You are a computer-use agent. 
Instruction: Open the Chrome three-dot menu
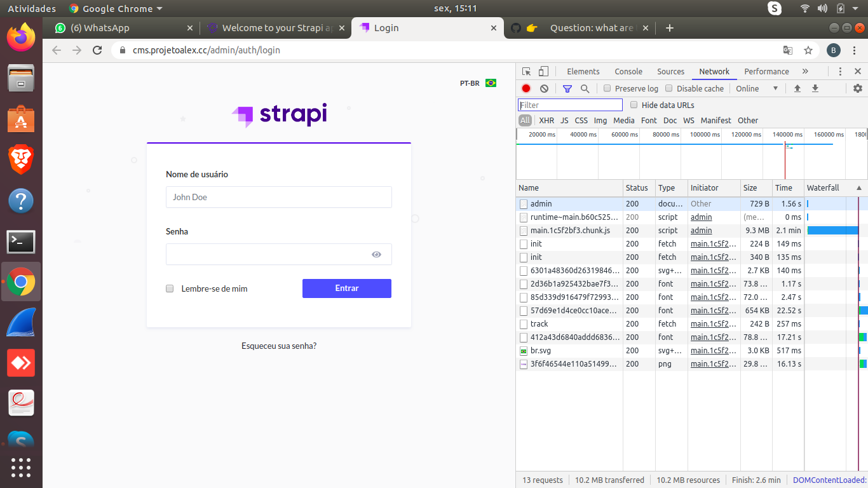click(x=855, y=50)
